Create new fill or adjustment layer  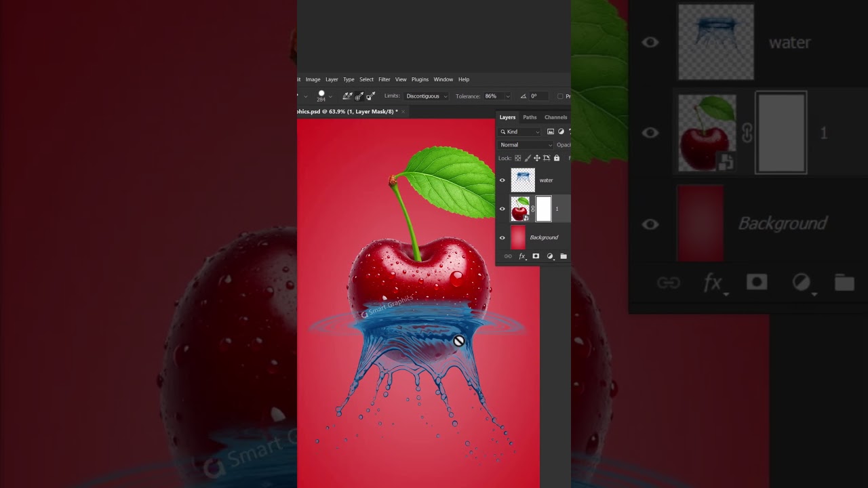(x=550, y=256)
